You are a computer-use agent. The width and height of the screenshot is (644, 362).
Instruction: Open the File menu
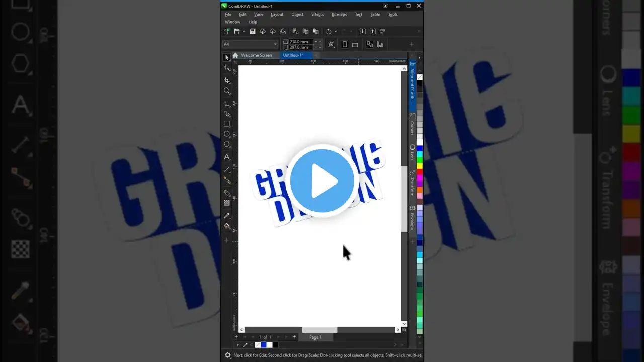click(228, 14)
